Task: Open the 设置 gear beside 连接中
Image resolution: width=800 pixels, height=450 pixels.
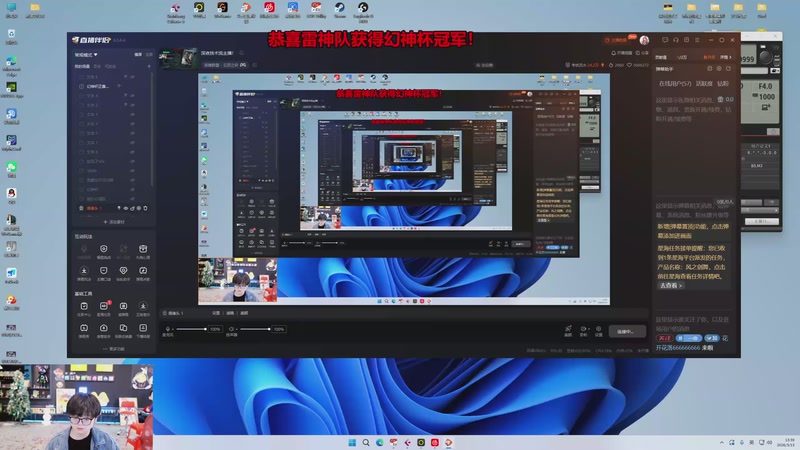Action: [x=598, y=331]
